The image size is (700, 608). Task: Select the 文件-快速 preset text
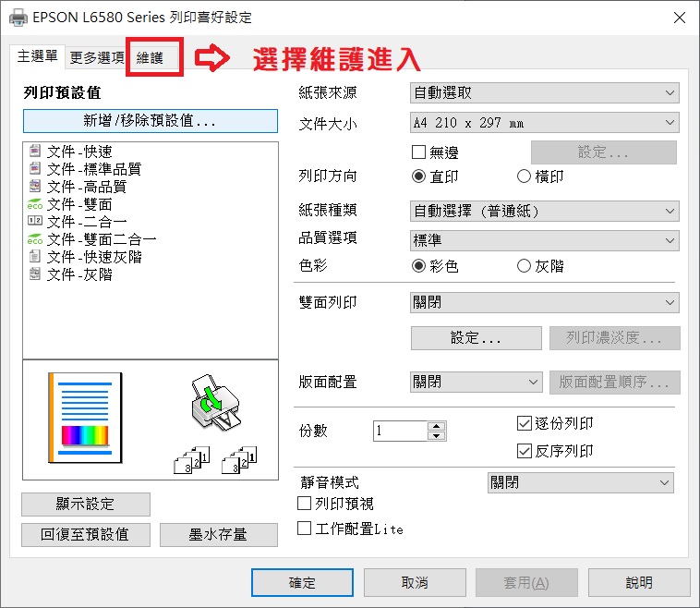[80, 152]
